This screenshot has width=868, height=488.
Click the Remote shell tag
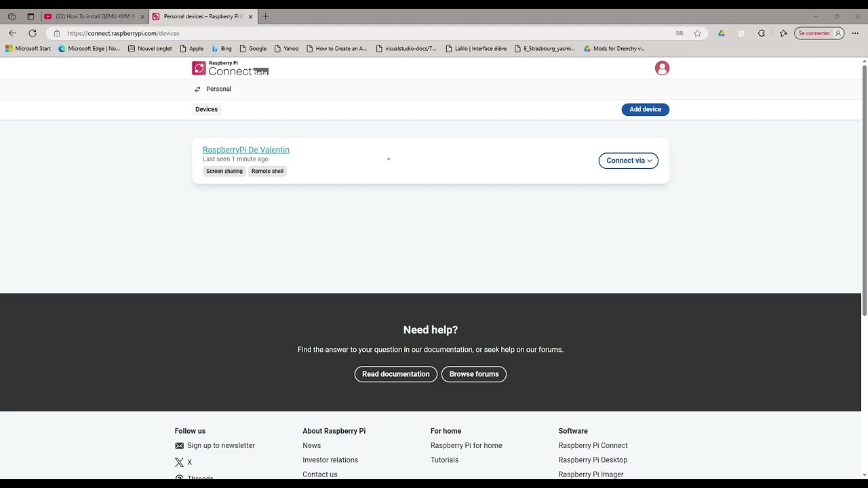coord(268,171)
